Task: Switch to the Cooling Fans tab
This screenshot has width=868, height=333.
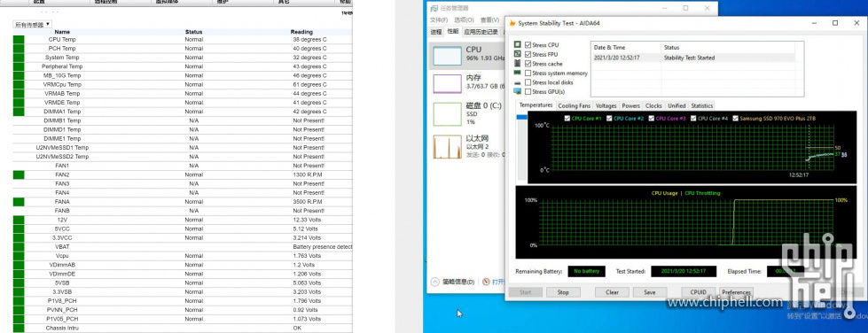Action: (x=574, y=105)
